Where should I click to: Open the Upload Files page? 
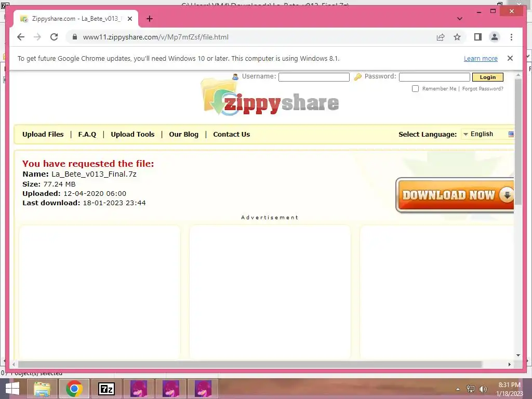coord(43,135)
